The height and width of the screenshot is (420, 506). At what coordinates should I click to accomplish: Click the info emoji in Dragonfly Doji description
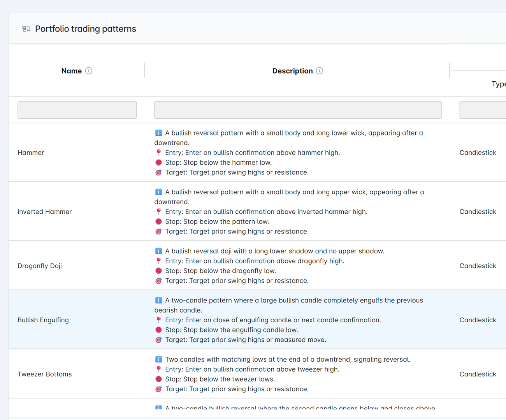pos(158,251)
